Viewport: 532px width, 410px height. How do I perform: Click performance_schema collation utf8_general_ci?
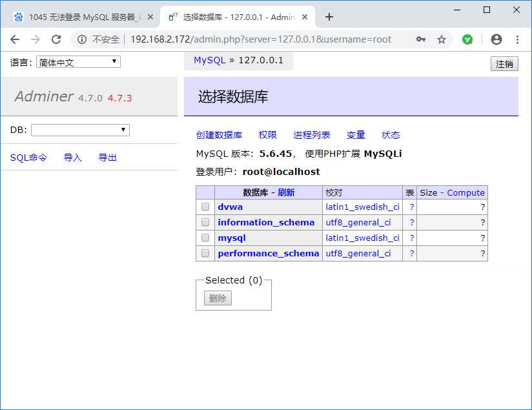point(358,254)
